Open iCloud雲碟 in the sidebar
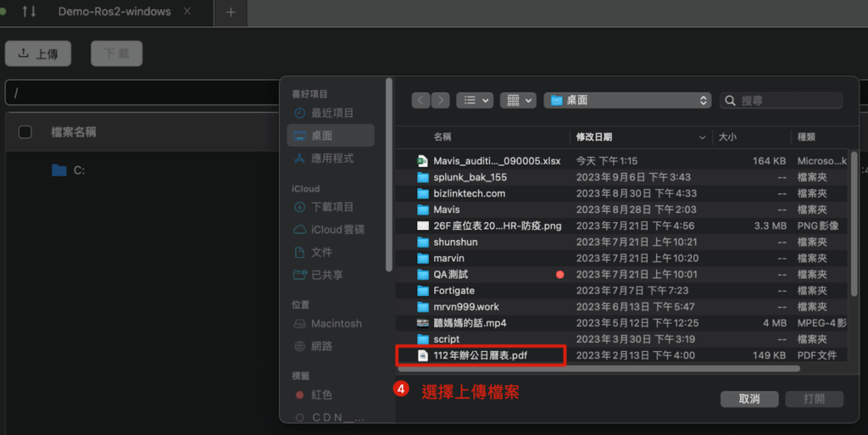The width and height of the screenshot is (868, 435). coord(337,230)
